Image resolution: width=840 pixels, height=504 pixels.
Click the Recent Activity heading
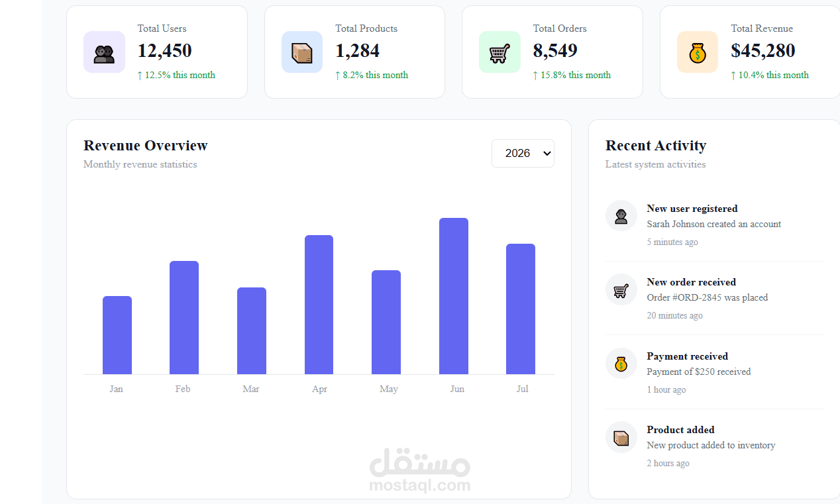click(x=656, y=146)
